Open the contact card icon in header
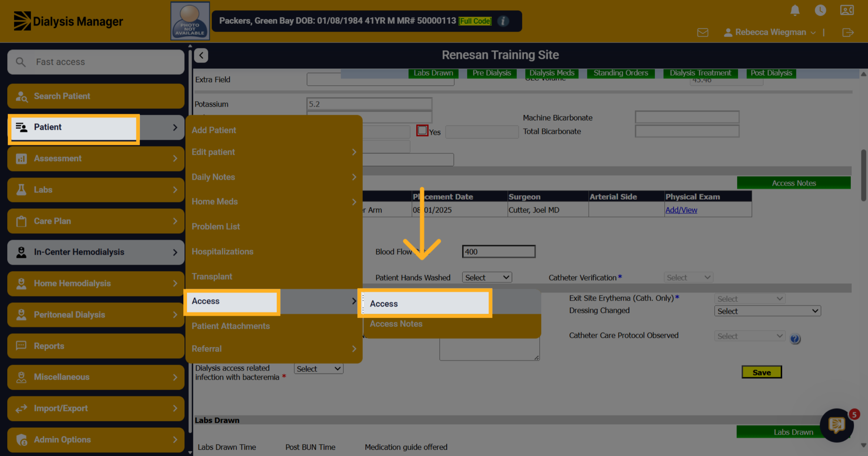Image resolution: width=868 pixels, height=456 pixels. click(847, 10)
